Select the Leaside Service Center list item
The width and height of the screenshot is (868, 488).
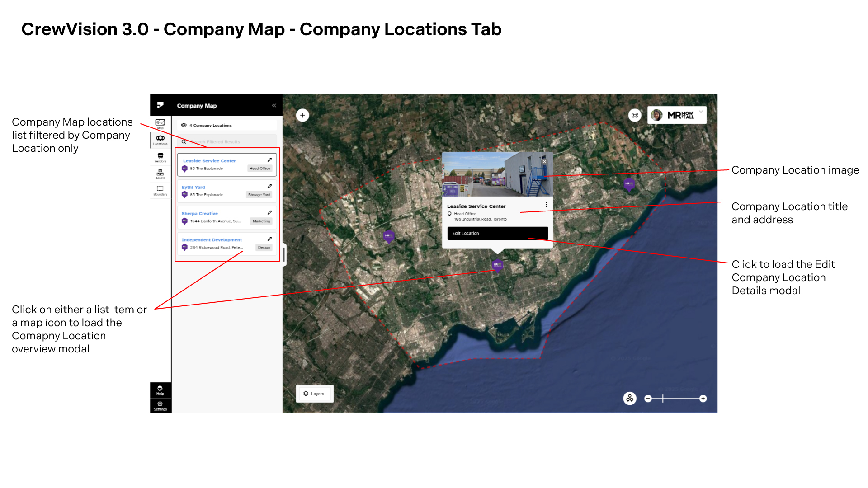pos(227,164)
